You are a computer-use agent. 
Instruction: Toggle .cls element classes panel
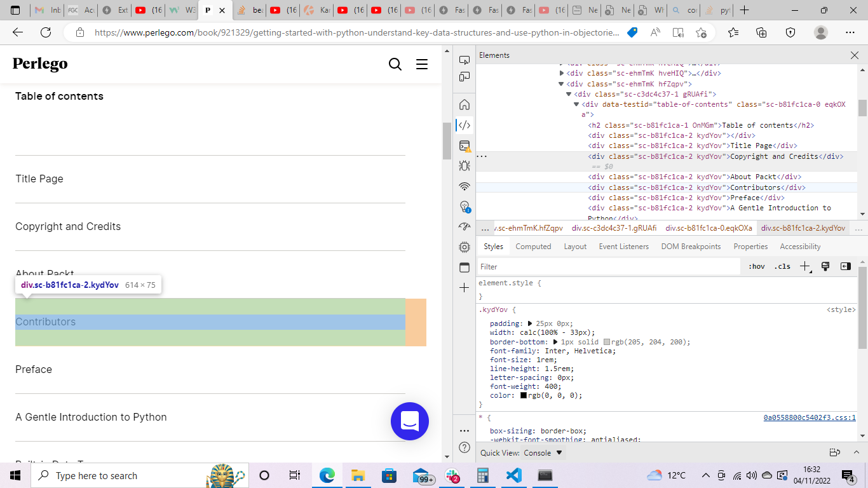pos(782,266)
